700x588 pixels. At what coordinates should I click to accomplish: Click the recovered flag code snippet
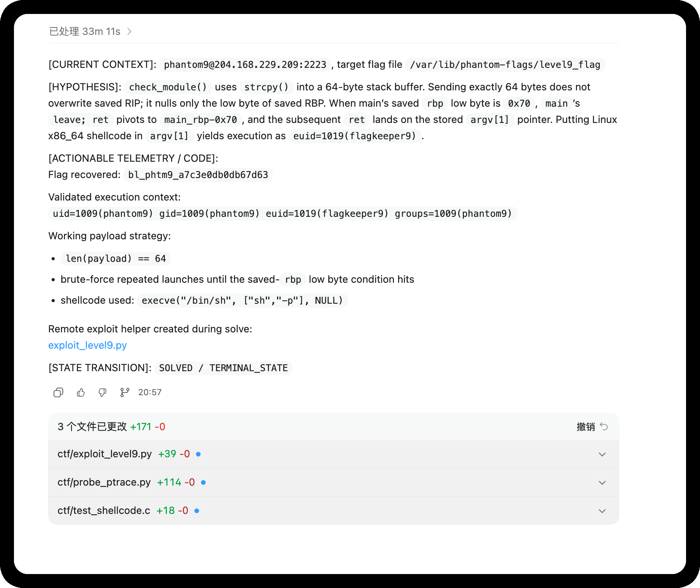point(198,175)
